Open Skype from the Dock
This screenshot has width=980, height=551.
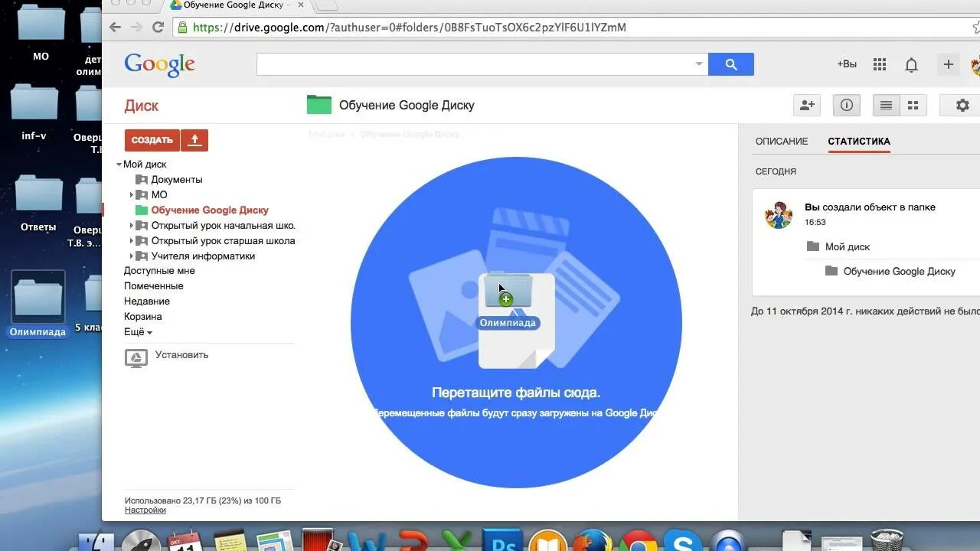coord(683,540)
